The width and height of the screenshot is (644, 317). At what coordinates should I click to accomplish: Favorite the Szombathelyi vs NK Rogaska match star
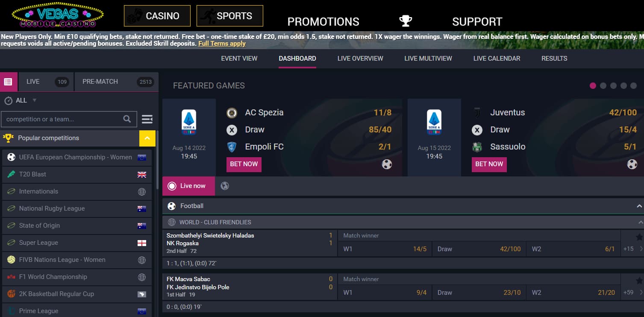(639, 237)
